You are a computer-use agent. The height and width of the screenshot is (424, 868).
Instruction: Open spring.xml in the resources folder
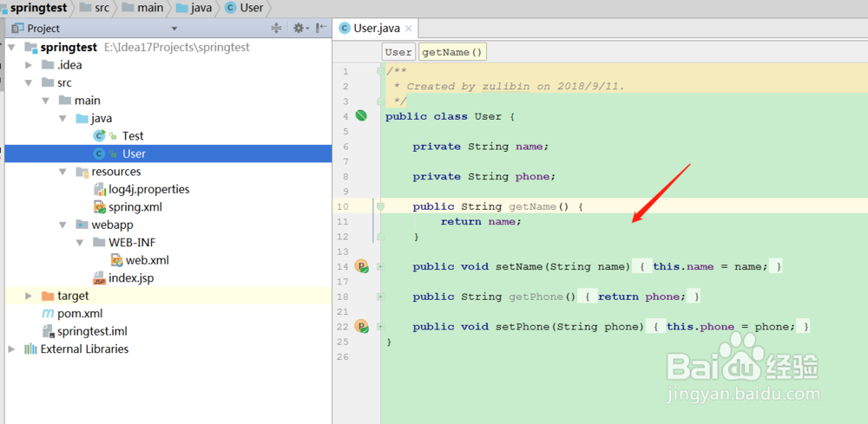(135, 206)
